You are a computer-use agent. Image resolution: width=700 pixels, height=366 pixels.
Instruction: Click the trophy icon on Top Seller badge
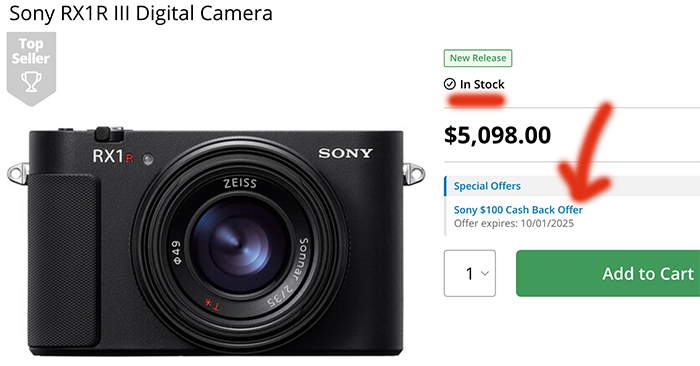tap(31, 82)
